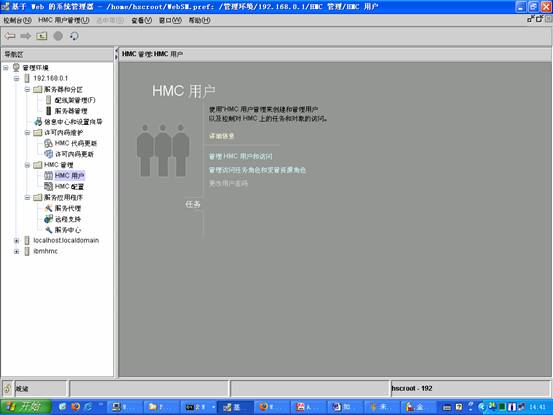This screenshot has width=553, height=415.
Task: Open the HMC 用户管理 menu
Action: coord(63,20)
